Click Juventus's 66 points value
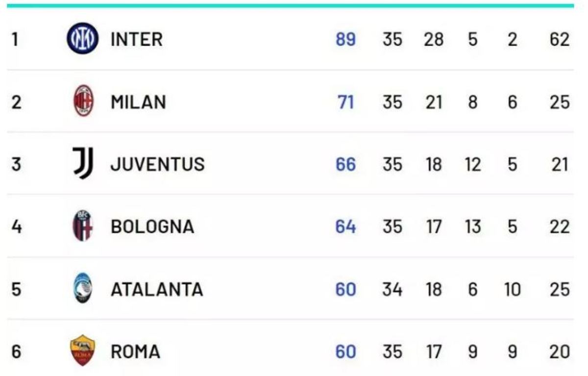The image size is (588, 376). click(x=345, y=164)
